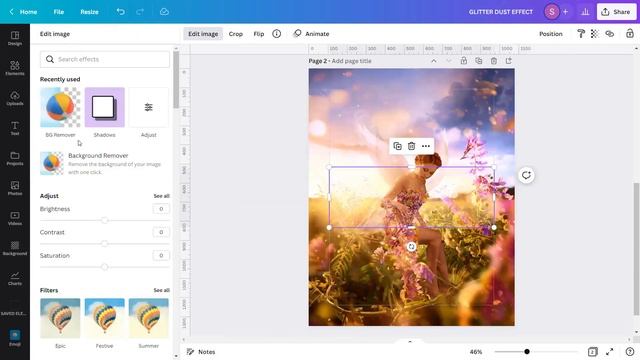This screenshot has height=360, width=640.
Task: Open the Resize menu
Action: (x=89, y=12)
